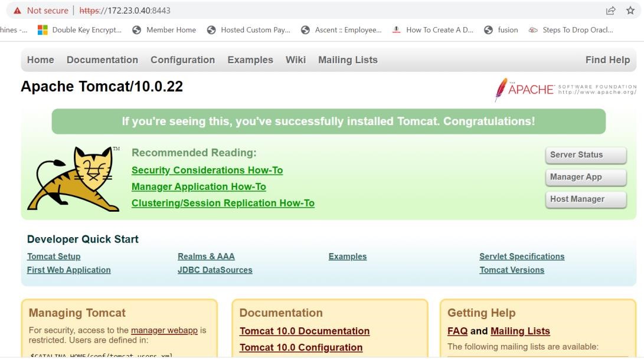The width and height of the screenshot is (644, 361).
Task: Open the manager webapp link
Action: [164, 330]
